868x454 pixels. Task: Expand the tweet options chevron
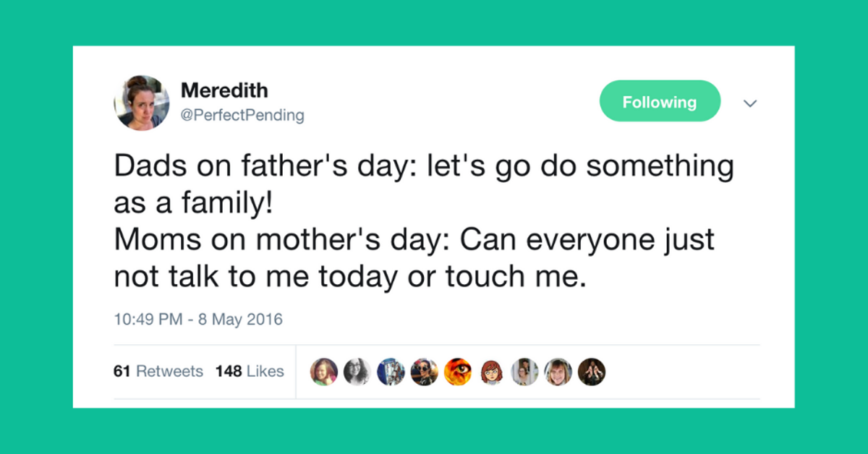(x=750, y=104)
